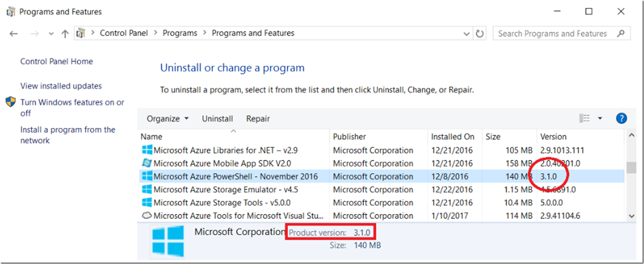Image resolution: width=644 pixels, height=264 pixels.
Task: Select Microsoft Azure PowerShell - November 2016
Action: pos(382,176)
